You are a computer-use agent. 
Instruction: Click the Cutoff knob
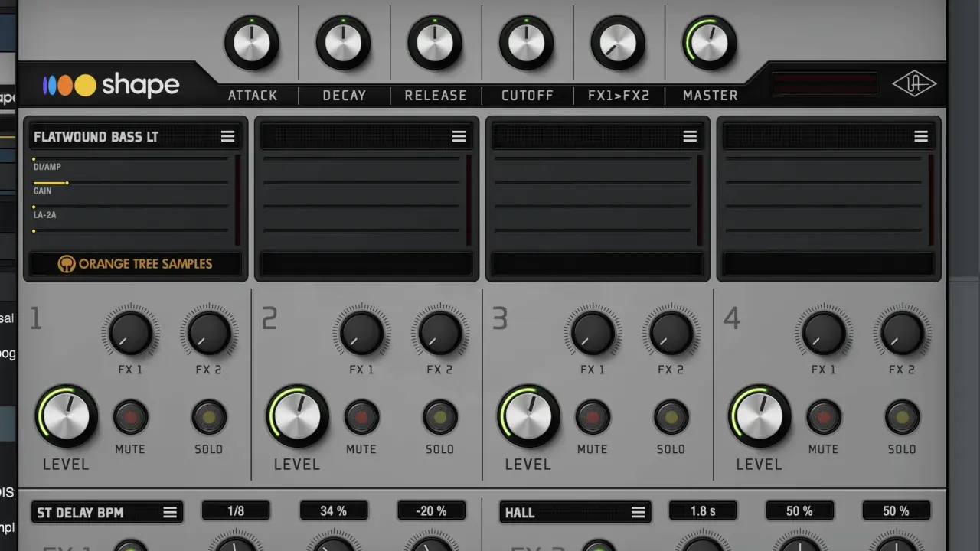click(x=527, y=43)
